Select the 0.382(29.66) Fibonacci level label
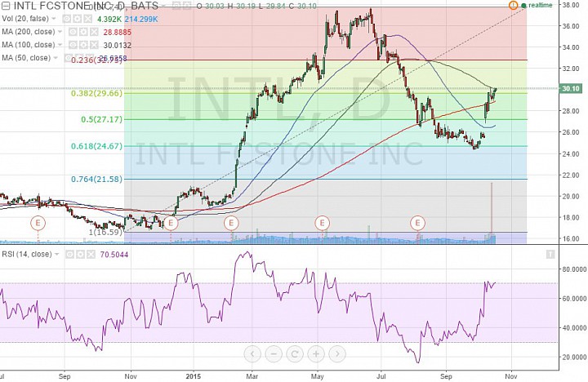Screen dimensions: 588x382 [x=96, y=93]
